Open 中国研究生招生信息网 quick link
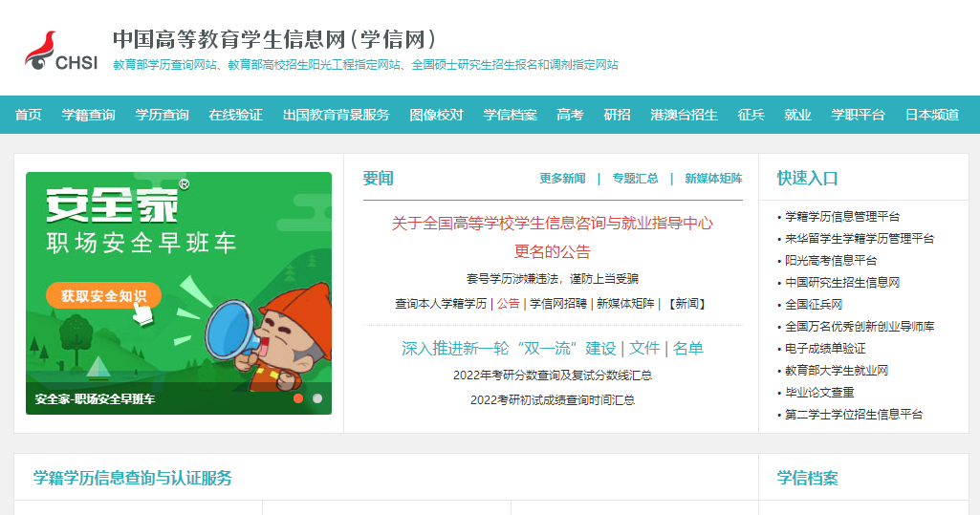980x515 pixels. [842, 283]
